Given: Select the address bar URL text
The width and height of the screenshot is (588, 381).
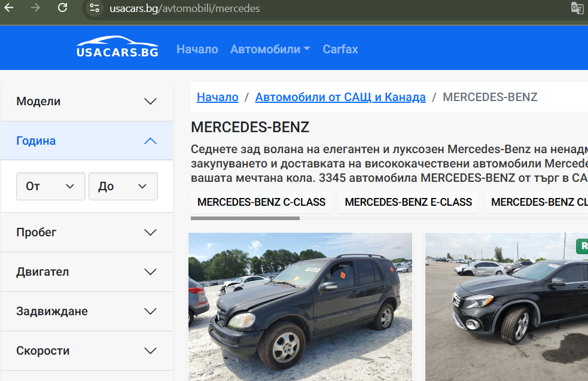Looking at the screenshot, I should (184, 8).
